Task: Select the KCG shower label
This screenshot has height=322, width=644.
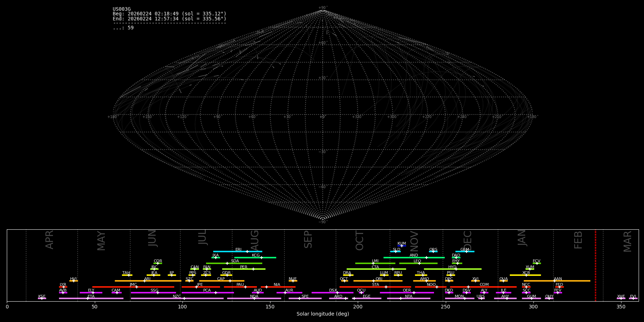Action: coord(256,255)
